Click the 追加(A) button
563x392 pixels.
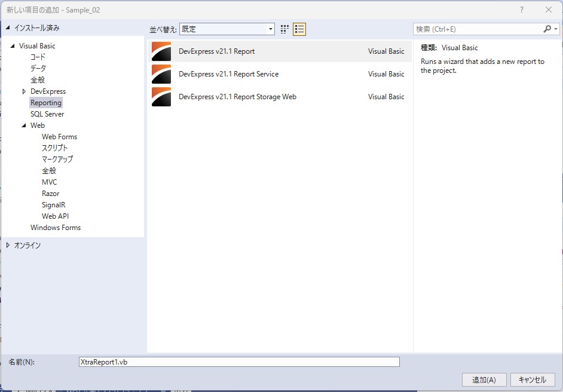coord(484,379)
